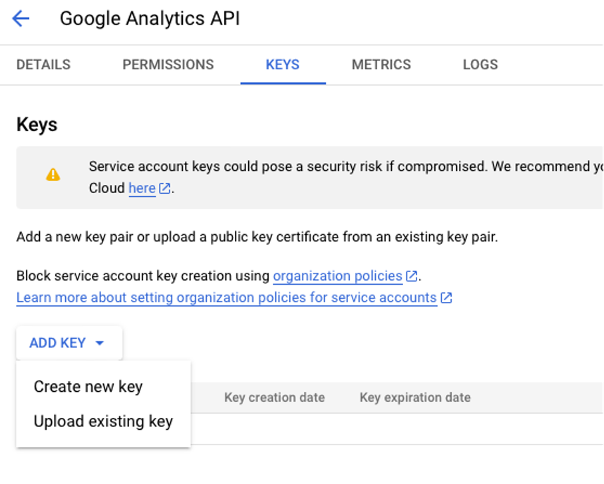Switch to the DETAILS tab
Viewport: 604px width, 484px height.
pos(44,65)
